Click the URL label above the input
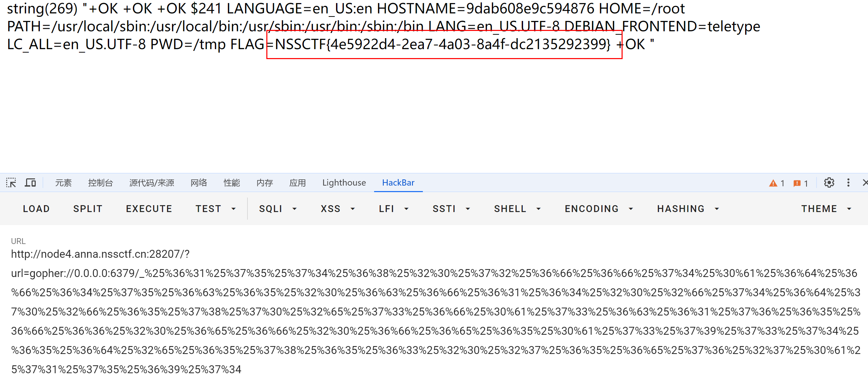This screenshot has height=377, width=868. tap(18, 241)
